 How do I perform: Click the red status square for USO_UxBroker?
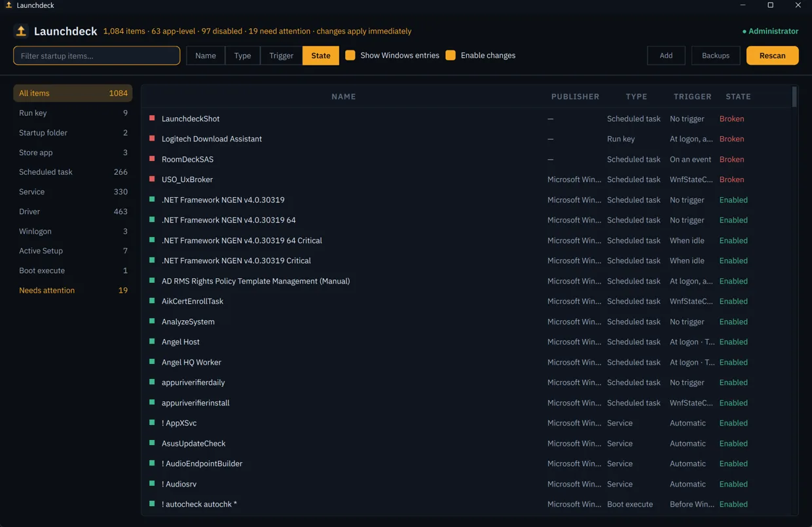click(152, 179)
